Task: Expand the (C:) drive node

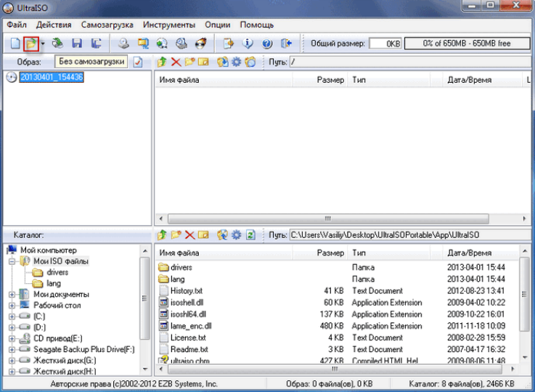Action: [12, 317]
